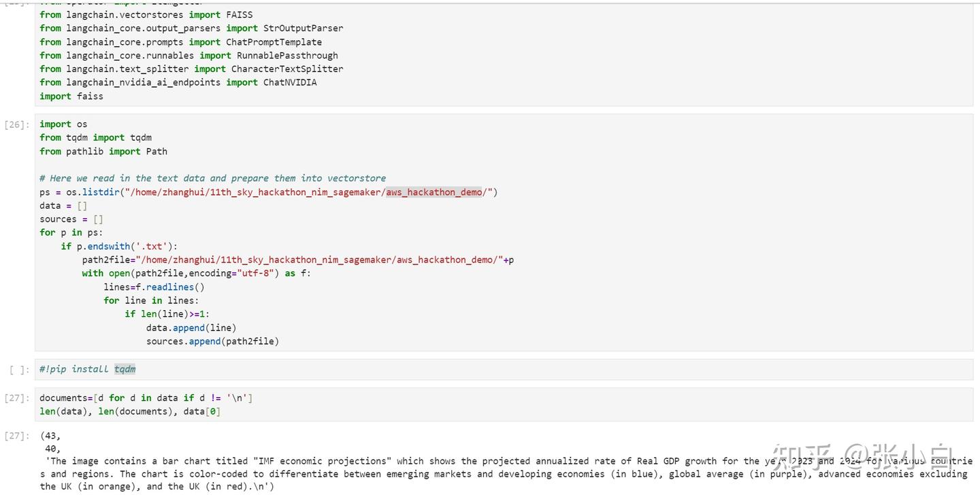Screen dimensions: 980x497
Task: Click the 'sources.append(path2file)' line
Action: pos(212,341)
